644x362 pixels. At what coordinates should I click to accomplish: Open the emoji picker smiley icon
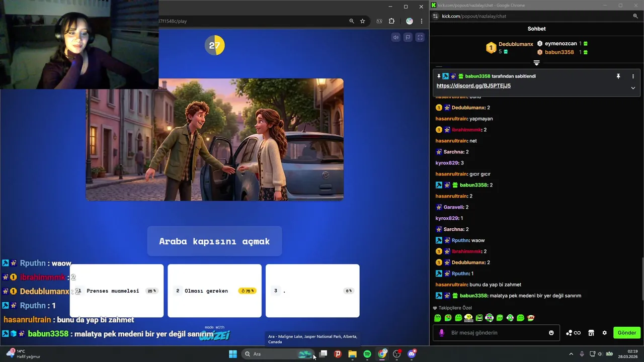[x=551, y=333]
